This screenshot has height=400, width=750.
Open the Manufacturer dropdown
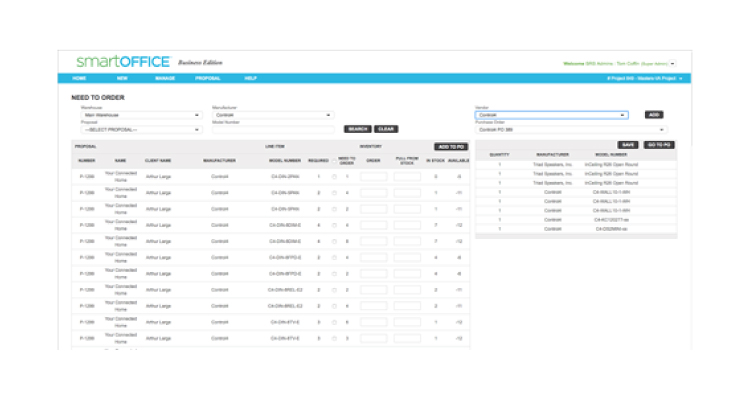[273, 115]
